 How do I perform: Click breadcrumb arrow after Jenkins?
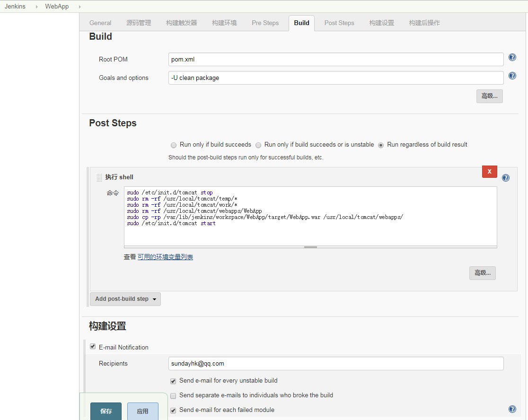[36, 7]
